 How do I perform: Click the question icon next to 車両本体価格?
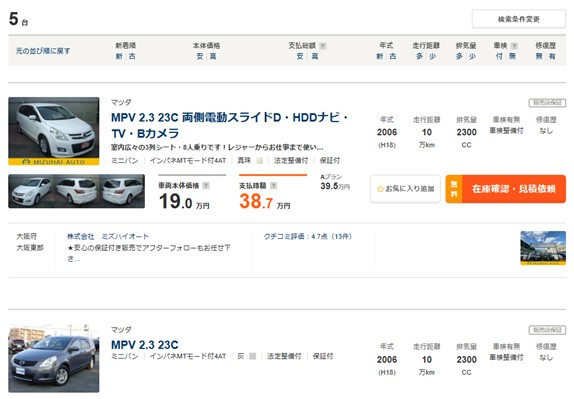coord(206,186)
